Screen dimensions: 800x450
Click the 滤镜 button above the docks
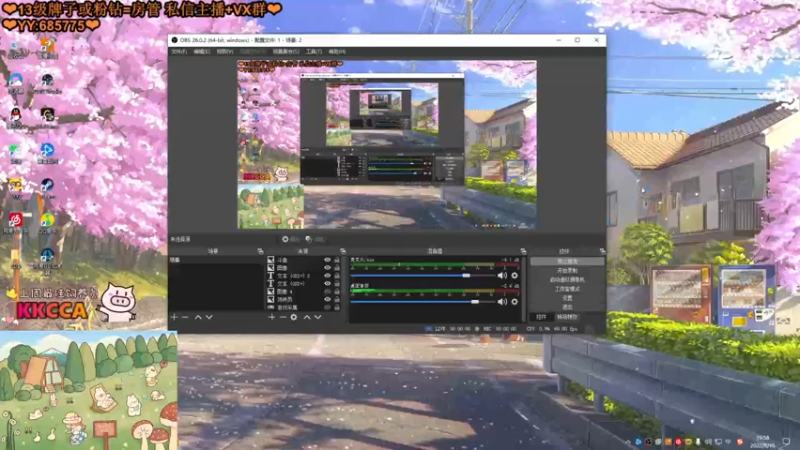315,239
